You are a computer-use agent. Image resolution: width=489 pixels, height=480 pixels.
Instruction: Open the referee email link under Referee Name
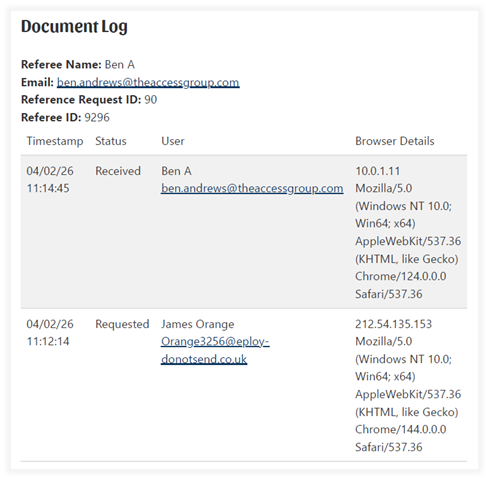(148, 82)
